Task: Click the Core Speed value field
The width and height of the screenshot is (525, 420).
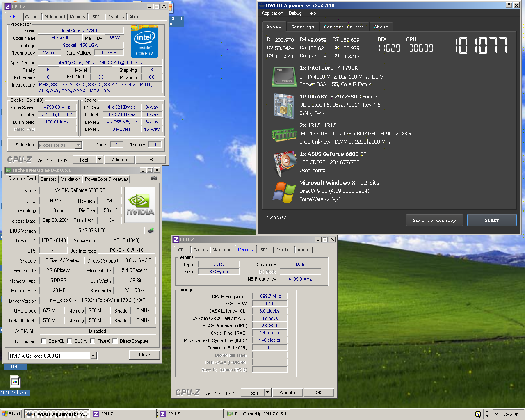Action: (x=57, y=107)
